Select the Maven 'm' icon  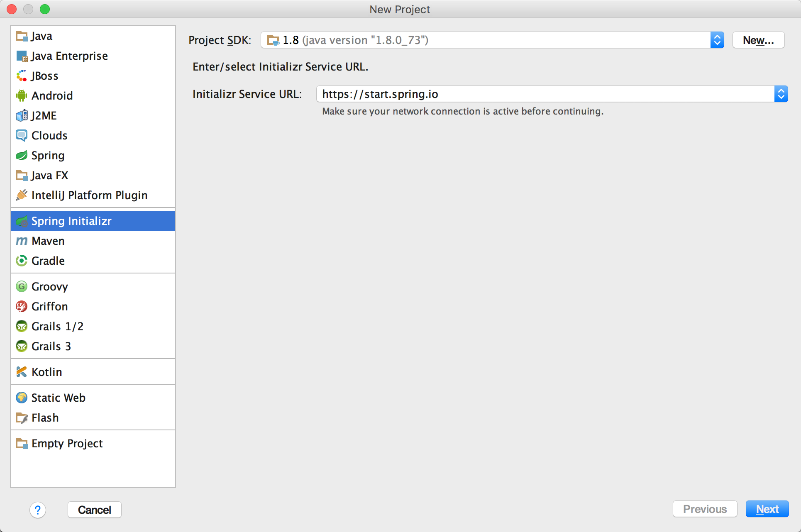click(22, 241)
